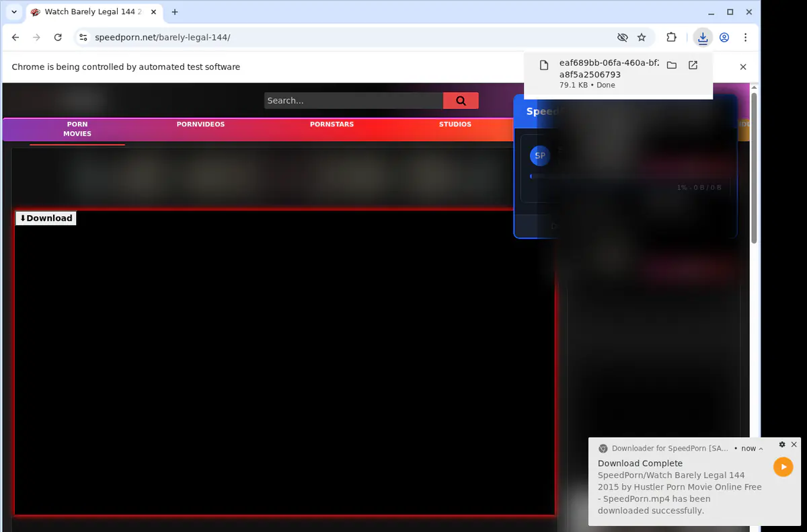Click the speedporn.net URL in address bar
The image size is (807, 532).
tap(163, 38)
